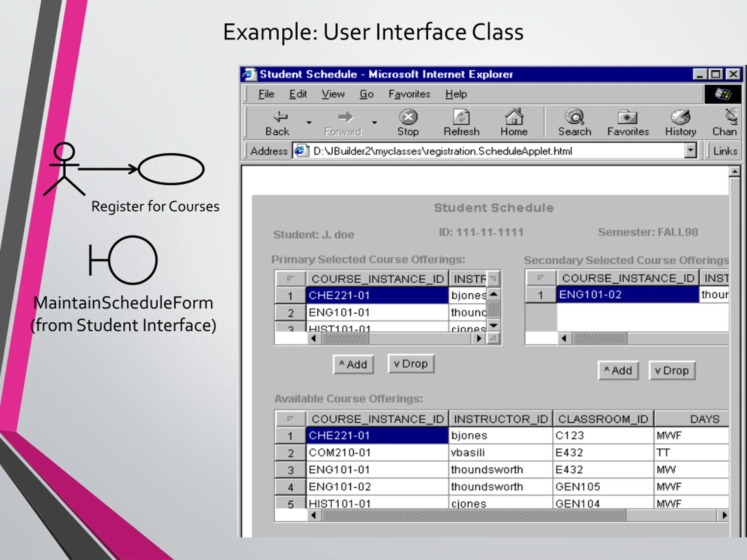Click classroom cell C123
This screenshot has height=560, width=747.
pyautogui.click(x=603, y=435)
